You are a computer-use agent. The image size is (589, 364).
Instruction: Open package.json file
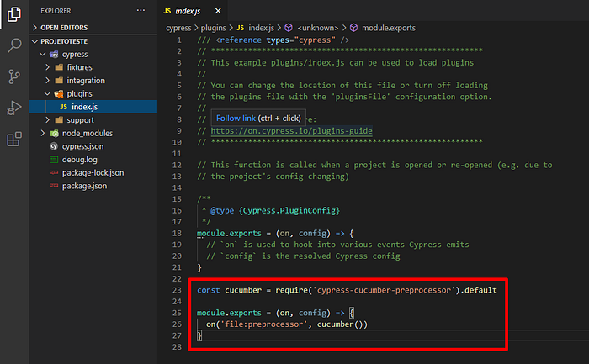(x=84, y=186)
